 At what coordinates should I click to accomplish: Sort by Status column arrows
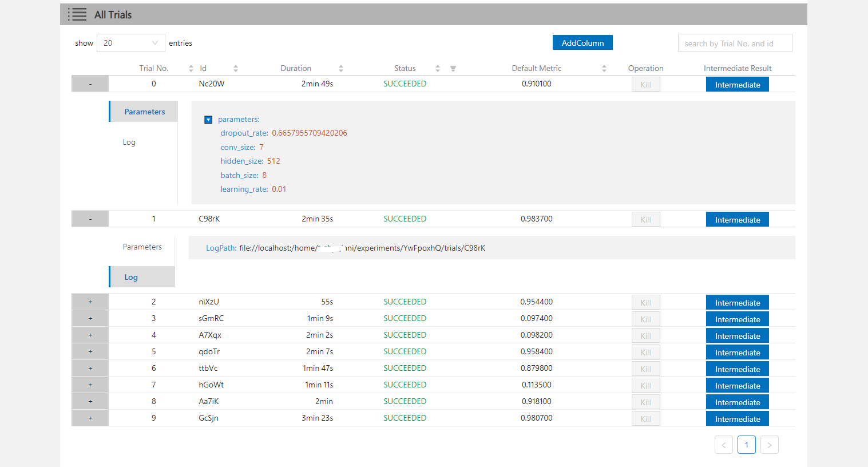438,69
